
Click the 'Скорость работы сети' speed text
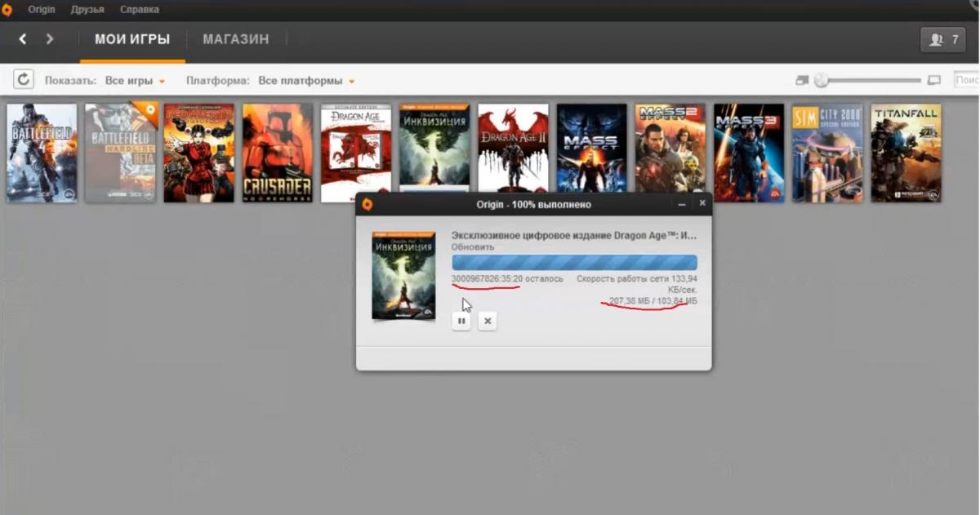637,284
